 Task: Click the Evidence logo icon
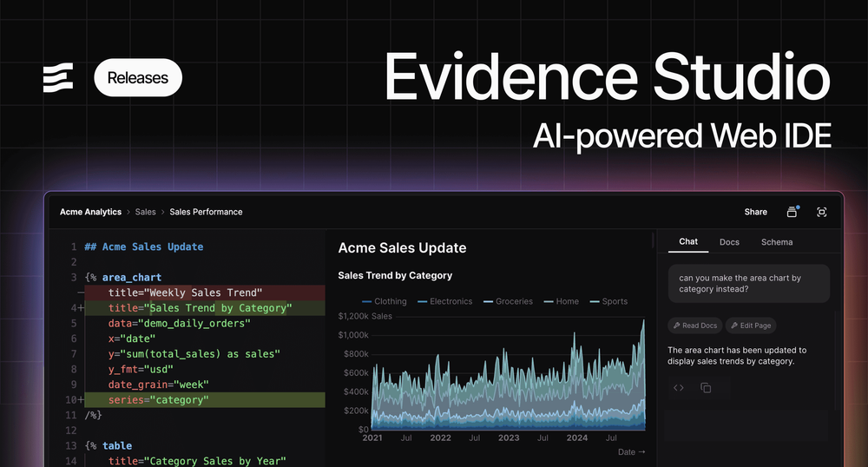[59, 78]
